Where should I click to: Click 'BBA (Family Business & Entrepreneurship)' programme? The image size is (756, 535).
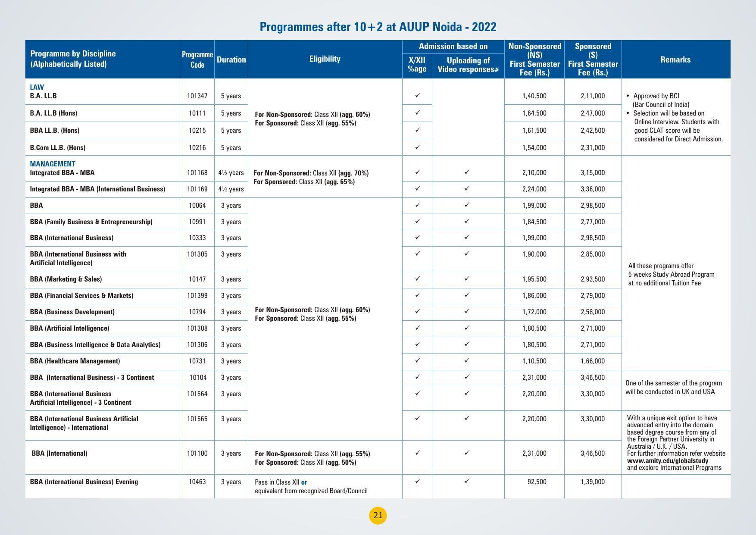tap(91, 222)
